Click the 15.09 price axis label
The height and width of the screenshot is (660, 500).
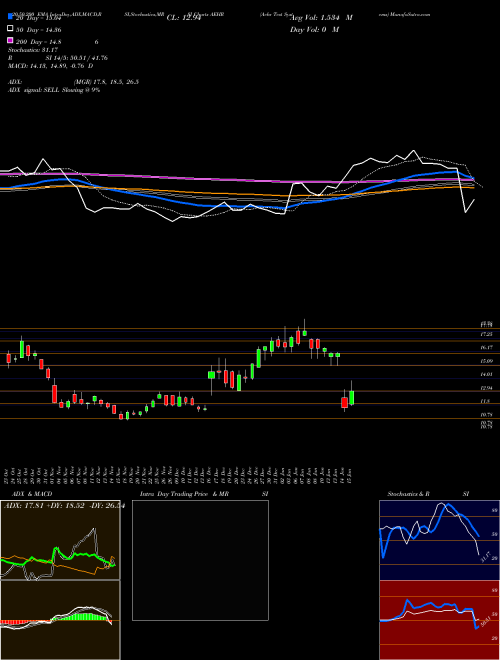click(x=487, y=361)
